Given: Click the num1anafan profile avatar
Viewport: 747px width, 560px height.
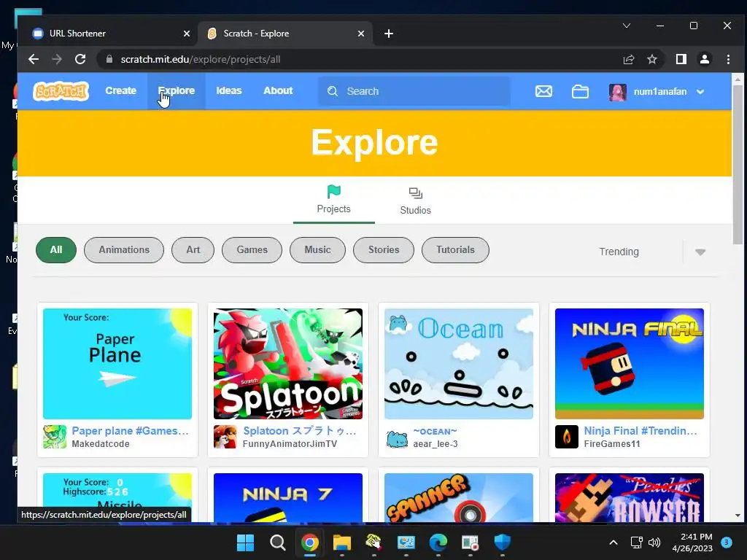Looking at the screenshot, I should pyautogui.click(x=617, y=91).
